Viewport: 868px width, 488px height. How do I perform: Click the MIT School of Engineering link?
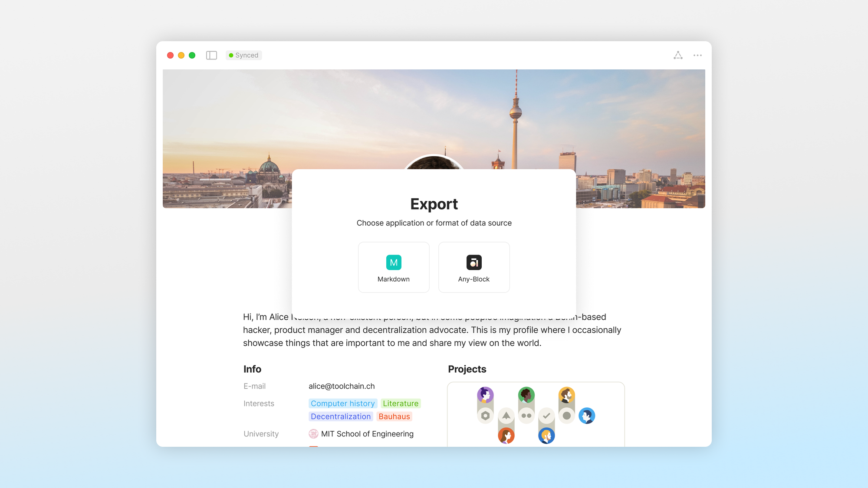click(366, 434)
